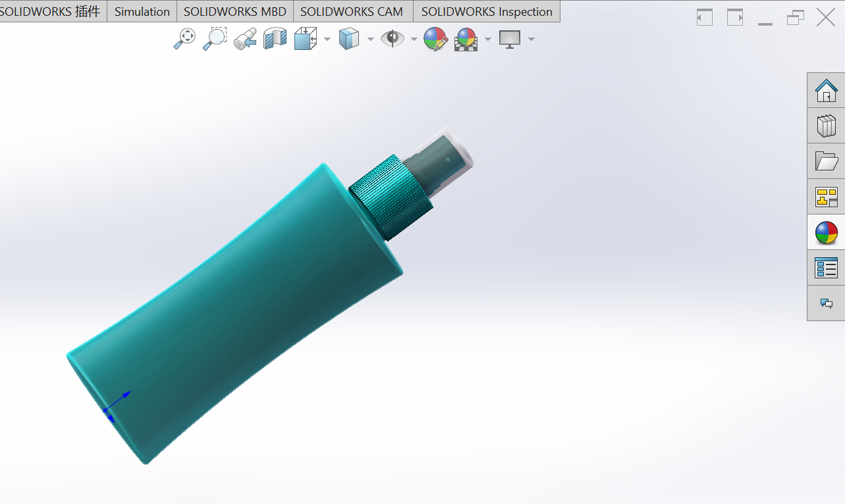Open the View Palette pane
Screen dimensions: 845x504
pos(826,197)
